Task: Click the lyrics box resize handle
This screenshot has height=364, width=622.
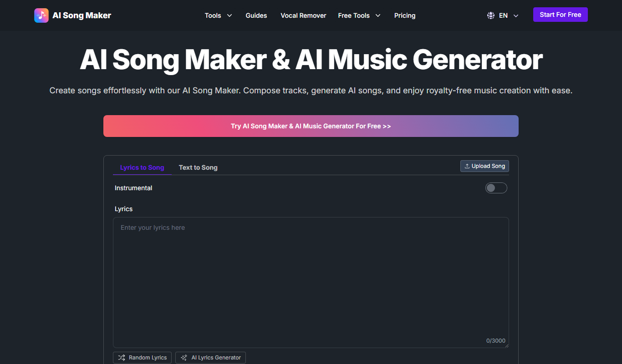Action: [x=506, y=345]
